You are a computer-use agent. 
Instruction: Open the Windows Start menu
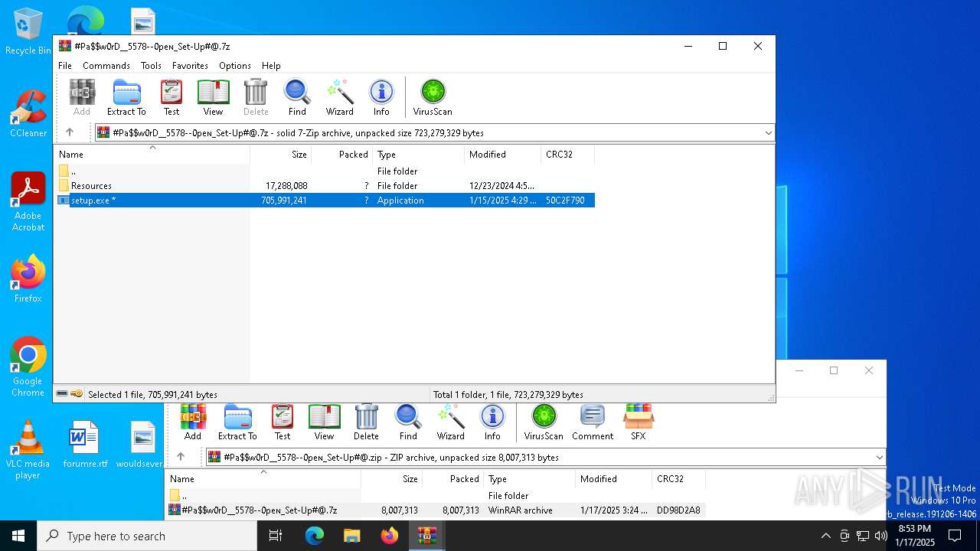(x=18, y=536)
